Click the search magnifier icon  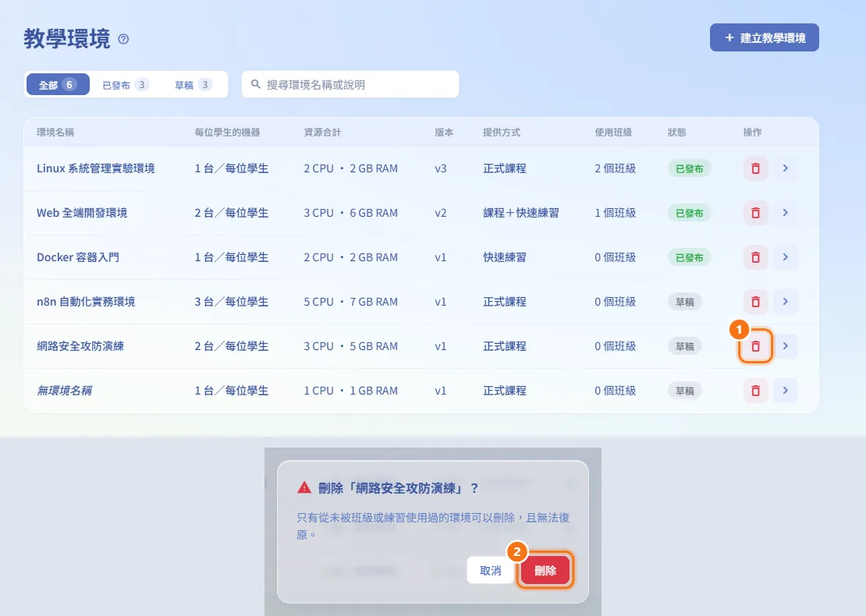point(256,84)
